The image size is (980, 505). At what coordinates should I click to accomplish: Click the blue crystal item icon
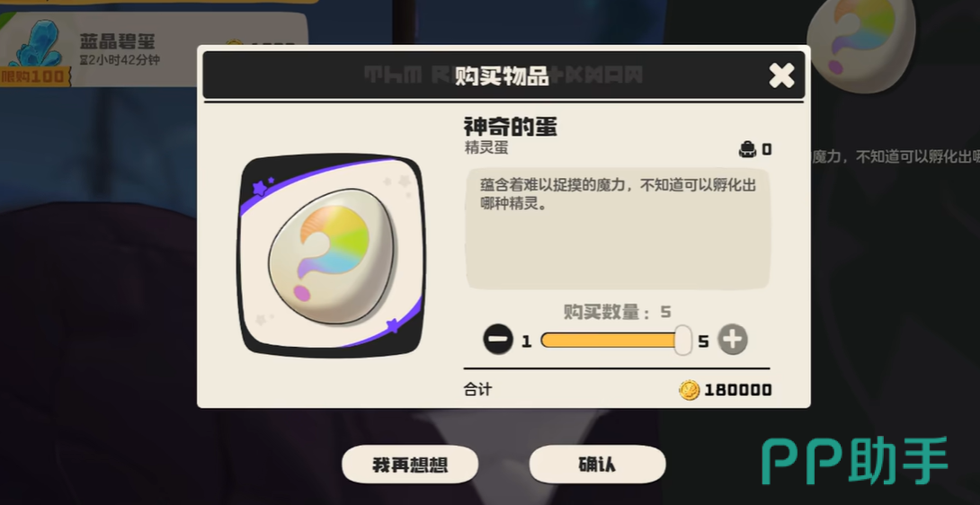pos(36,44)
